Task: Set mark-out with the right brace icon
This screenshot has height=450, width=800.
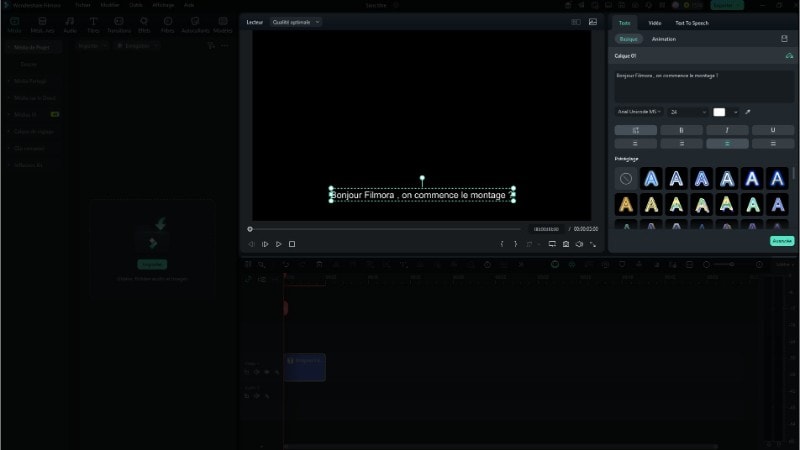Action: 515,244
